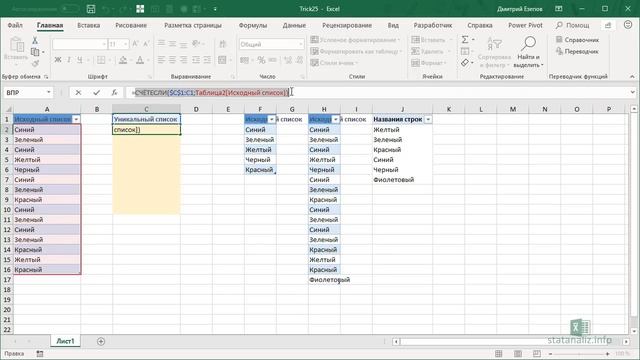Click the feedback smiley icon
The width and height of the screenshot is (640, 360).
tap(628, 25)
